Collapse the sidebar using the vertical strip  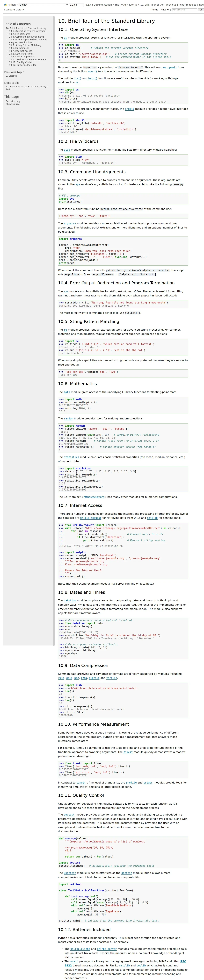coord(54,331)
